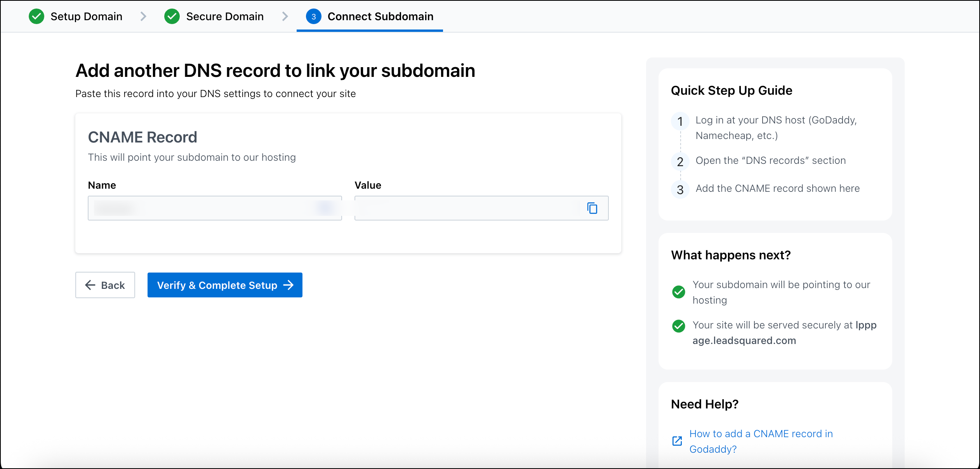This screenshot has height=469, width=980.
Task: Click the Verify & Complete Setup button
Action: click(224, 285)
